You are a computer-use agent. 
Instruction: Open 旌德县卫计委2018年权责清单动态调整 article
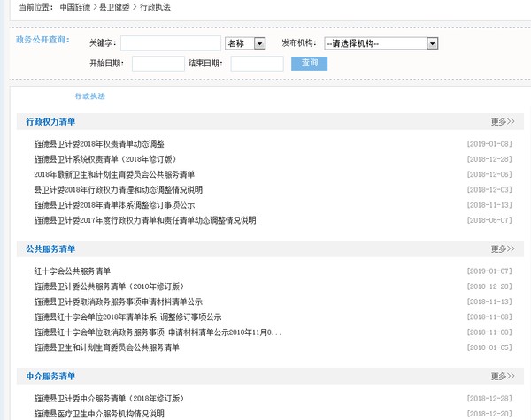[99, 144]
